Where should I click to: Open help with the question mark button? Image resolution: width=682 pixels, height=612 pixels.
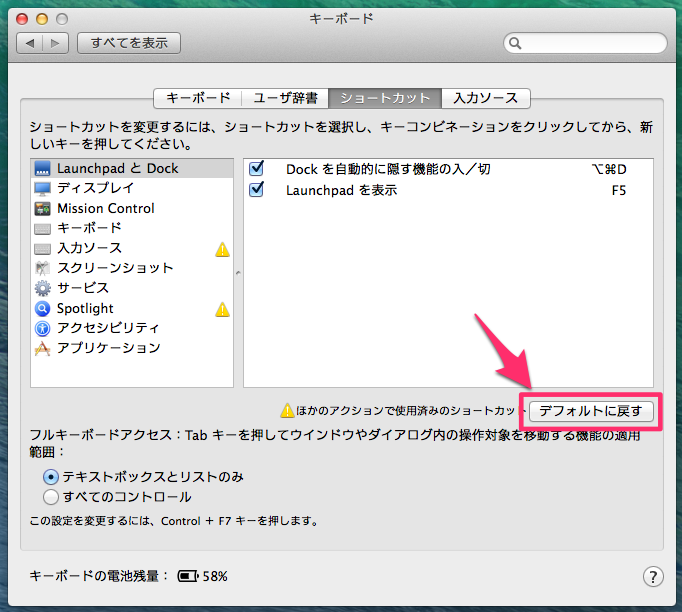(653, 577)
